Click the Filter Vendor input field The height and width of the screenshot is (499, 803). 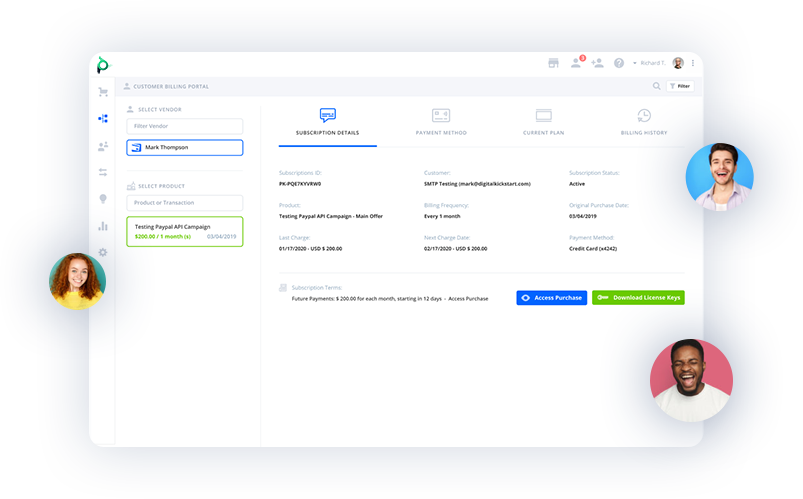[x=184, y=126]
